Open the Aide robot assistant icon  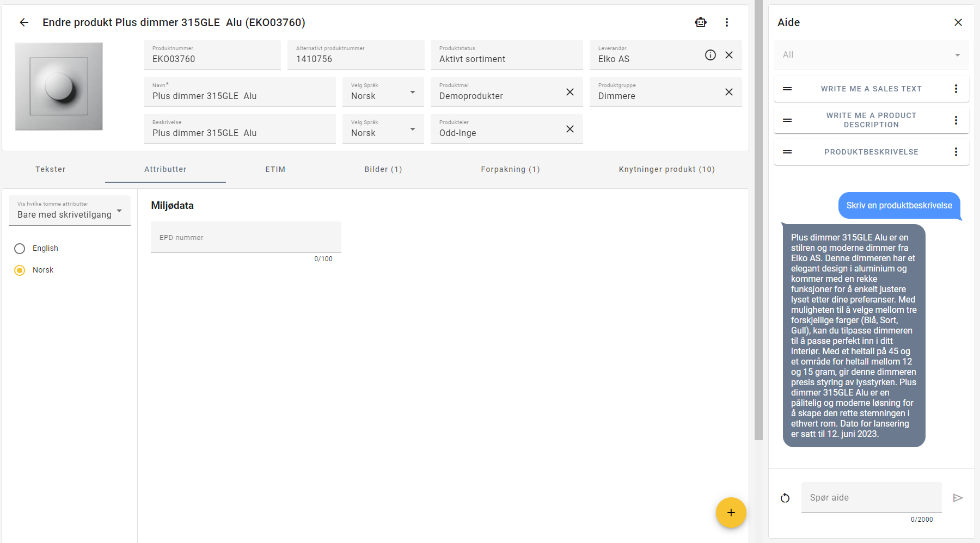point(701,22)
